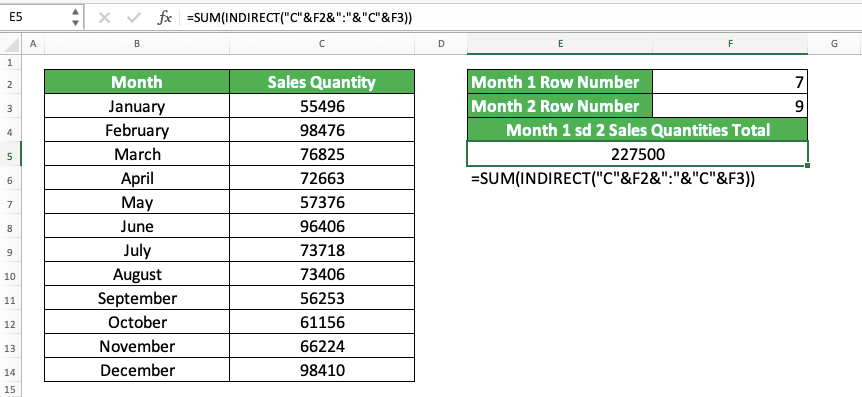862x397 pixels.
Task: Select the October cell
Action: click(x=137, y=322)
